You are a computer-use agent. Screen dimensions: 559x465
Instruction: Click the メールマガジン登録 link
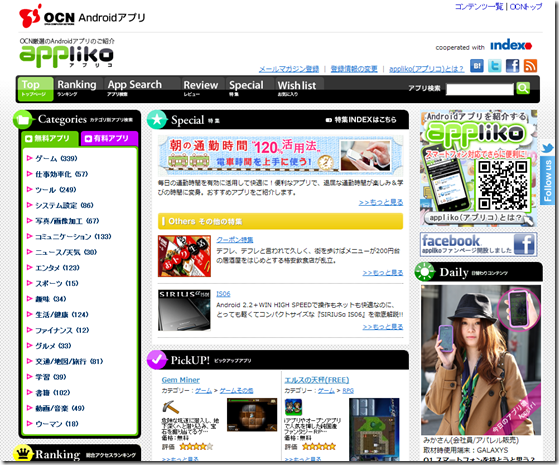tap(289, 69)
